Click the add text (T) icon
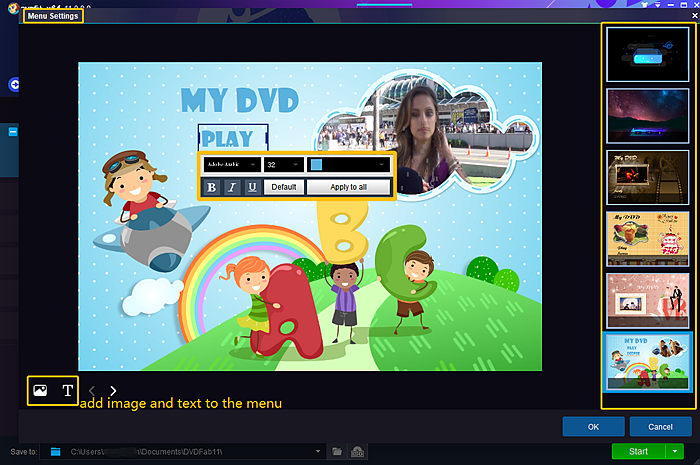This screenshot has height=465, width=700. (68, 391)
